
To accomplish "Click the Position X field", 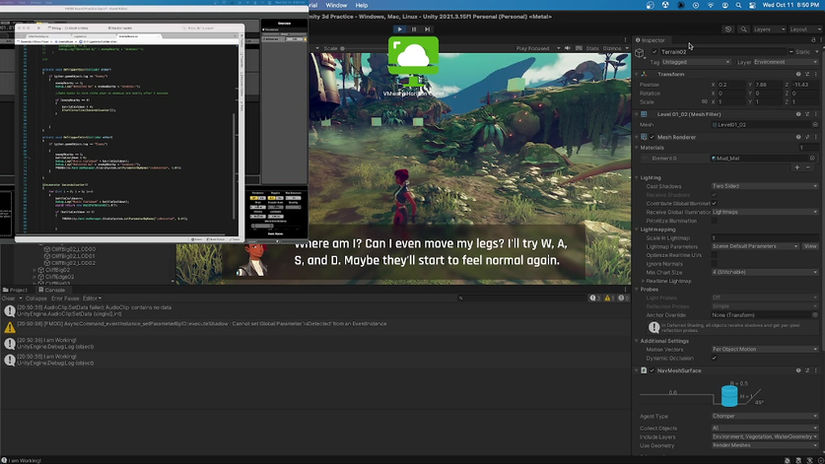I will click(730, 84).
